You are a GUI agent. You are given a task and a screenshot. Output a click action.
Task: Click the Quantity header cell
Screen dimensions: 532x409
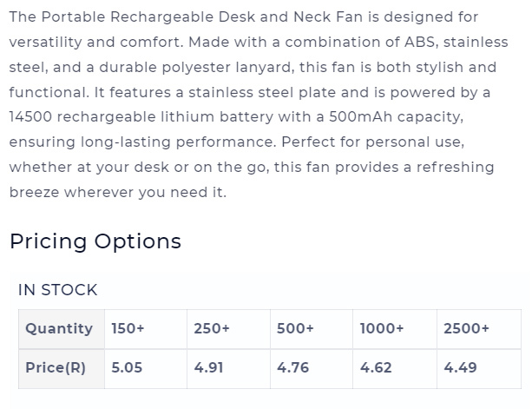[x=62, y=329]
